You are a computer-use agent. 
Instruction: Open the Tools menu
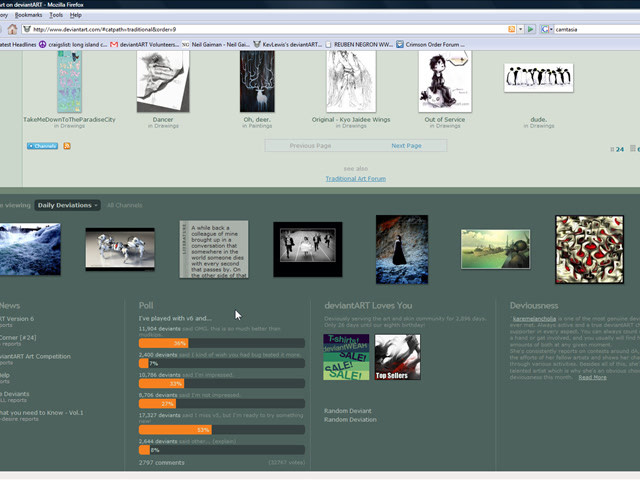coord(56,15)
